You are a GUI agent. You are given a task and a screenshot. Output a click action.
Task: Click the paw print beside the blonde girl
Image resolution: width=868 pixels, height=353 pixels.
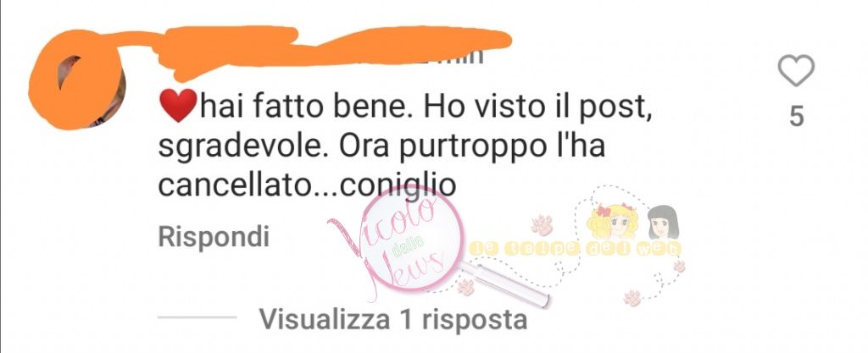point(542,225)
